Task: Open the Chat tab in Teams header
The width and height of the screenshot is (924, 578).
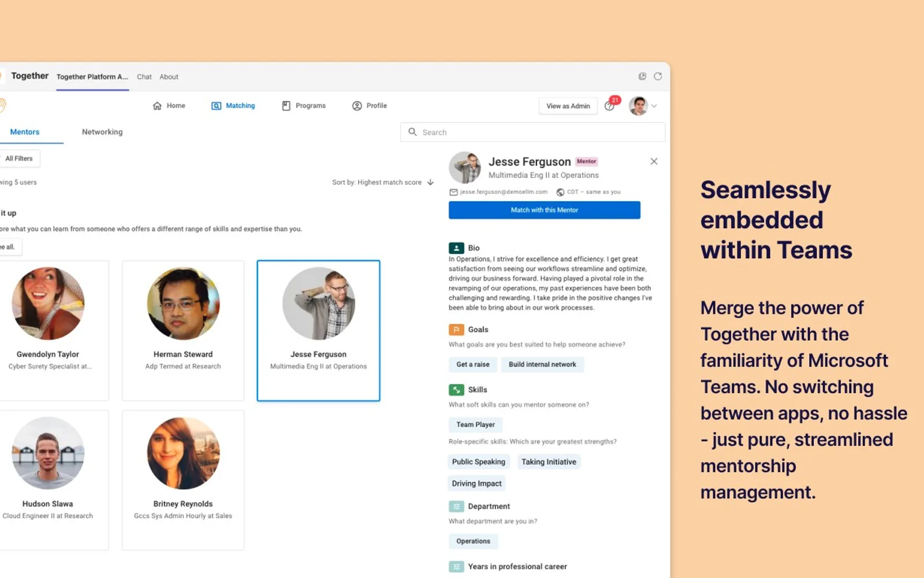Action: (x=144, y=77)
